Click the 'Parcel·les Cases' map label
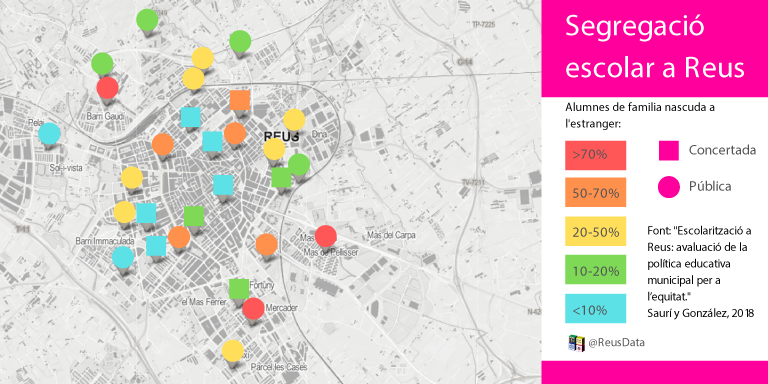The image size is (768, 384). click(279, 367)
